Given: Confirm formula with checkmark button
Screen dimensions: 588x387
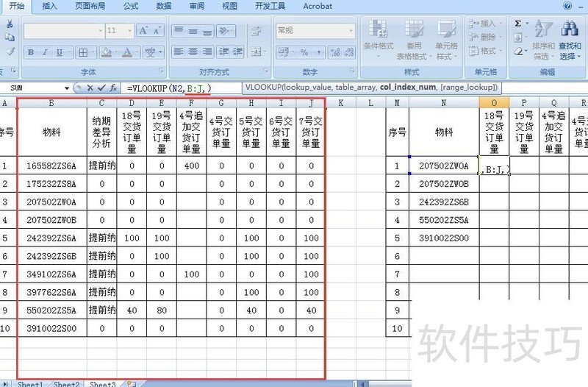Looking at the screenshot, I should coord(101,88).
